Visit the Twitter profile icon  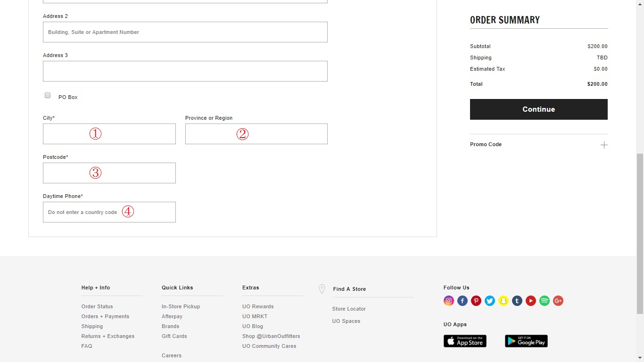coord(490,301)
